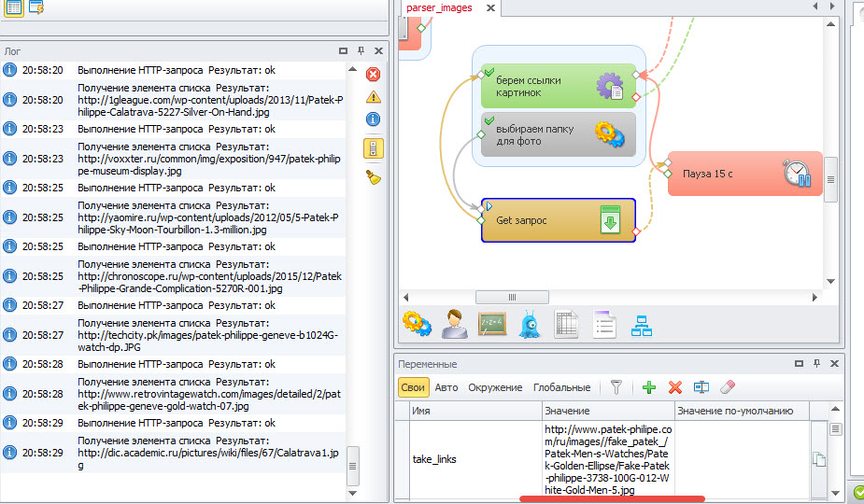This screenshot has width=864, height=504.
Task: Close the parser_images tab
Action: coord(490,8)
